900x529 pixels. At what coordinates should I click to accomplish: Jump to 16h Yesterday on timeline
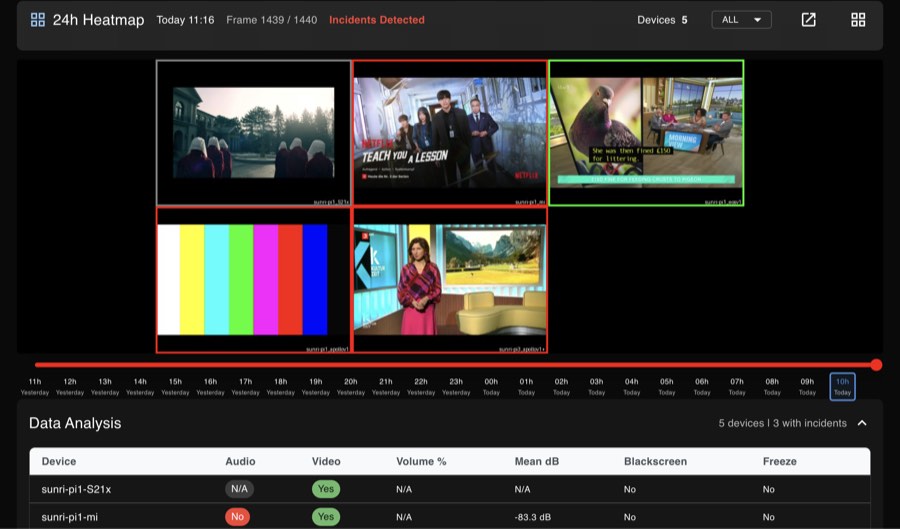tap(211, 387)
